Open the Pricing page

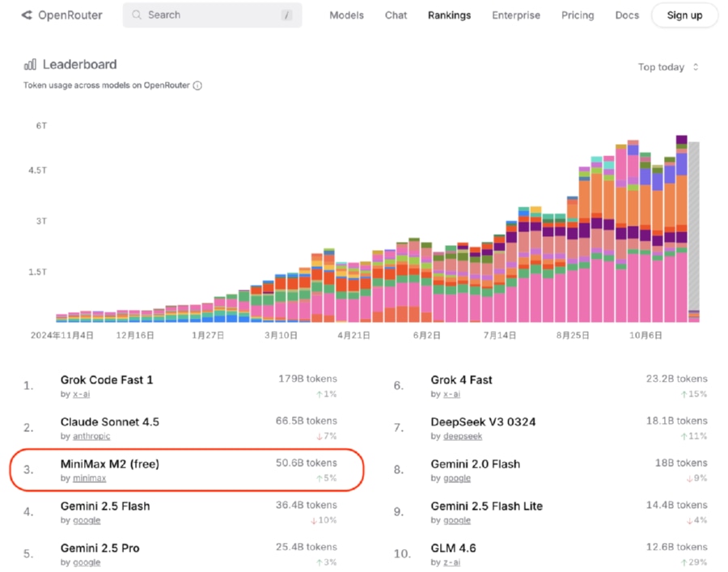577,15
